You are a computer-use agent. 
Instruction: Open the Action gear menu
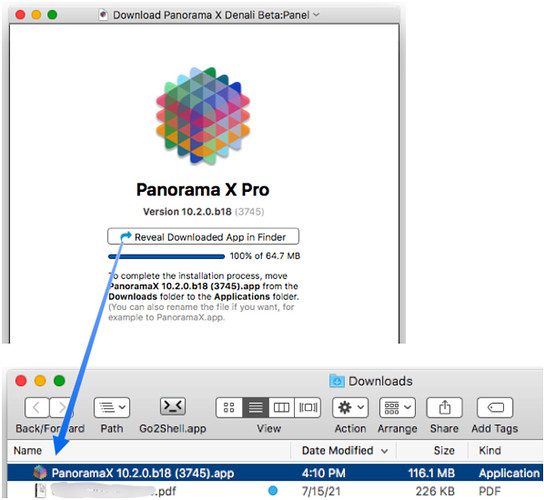350,407
